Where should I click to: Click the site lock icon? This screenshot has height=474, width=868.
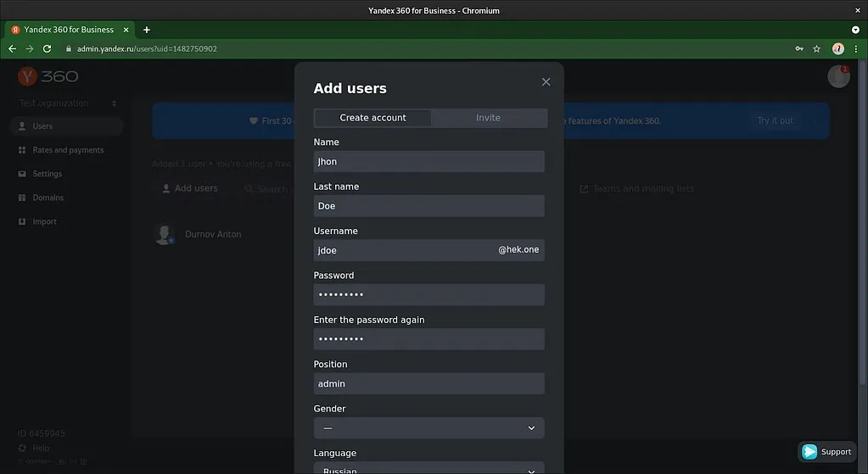click(x=69, y=48)
